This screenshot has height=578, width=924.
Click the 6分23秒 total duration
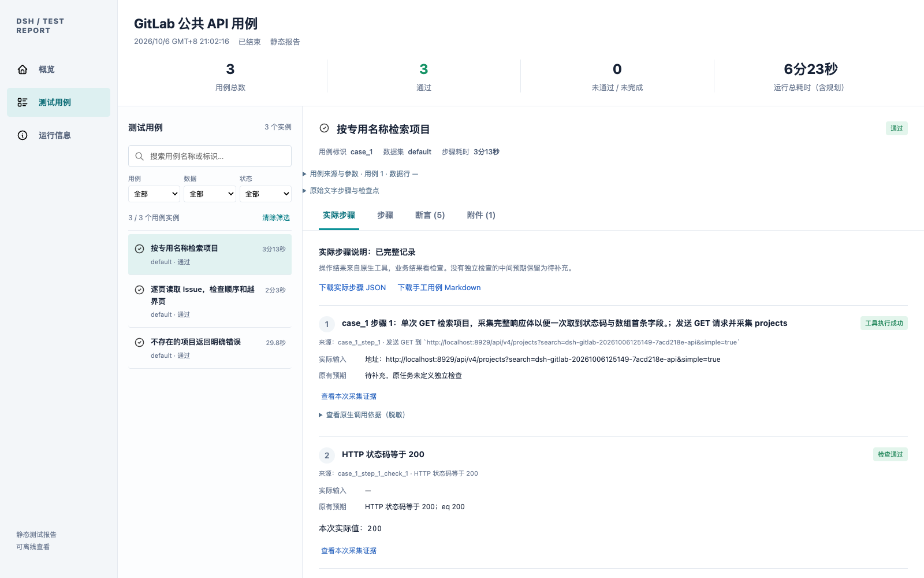click(811, 69)
